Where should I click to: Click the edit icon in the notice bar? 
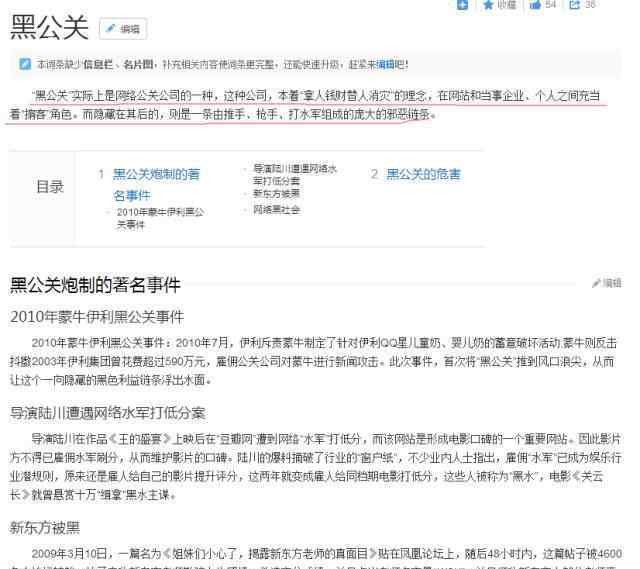pos(25,64)
